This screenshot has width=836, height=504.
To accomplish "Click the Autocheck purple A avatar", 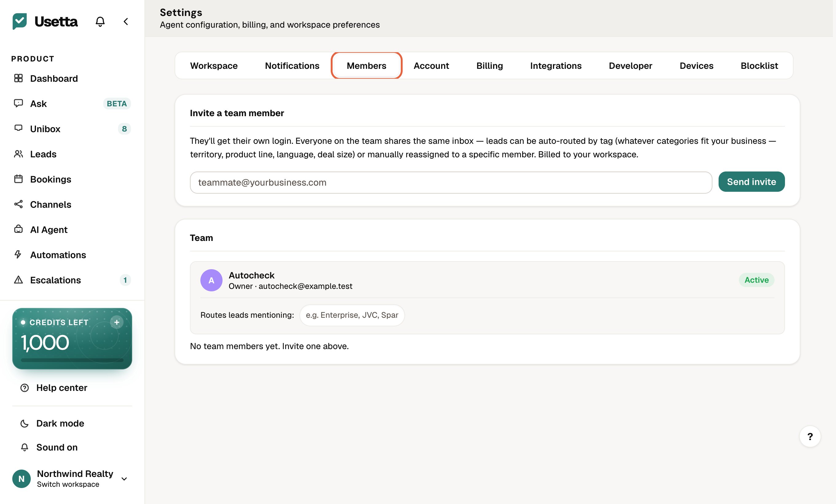I will (211, 280).
